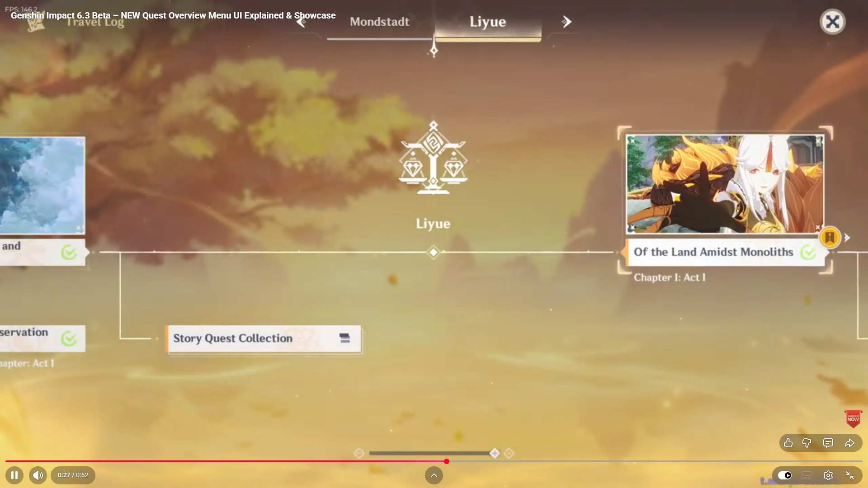Click the Liyue scales emblem
868x488 pixels.
click(433, 158)
